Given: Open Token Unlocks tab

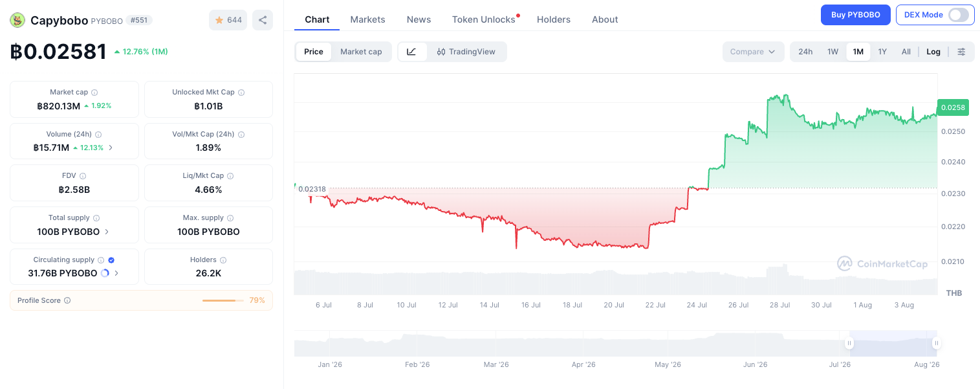Looking at the screenshot, I should pyautogui.click(x=484, y=19).
